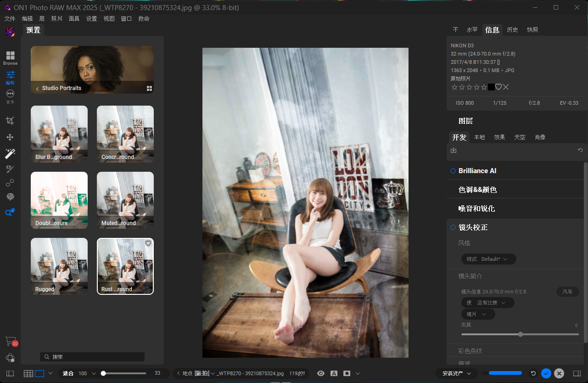
Task: Open the 视图 menu
Action: [109, 19]
